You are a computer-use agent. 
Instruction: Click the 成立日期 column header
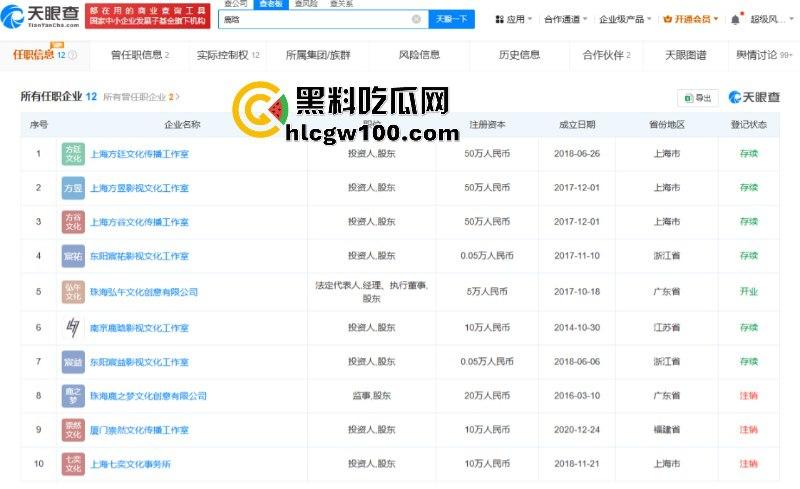coord(577,125)
